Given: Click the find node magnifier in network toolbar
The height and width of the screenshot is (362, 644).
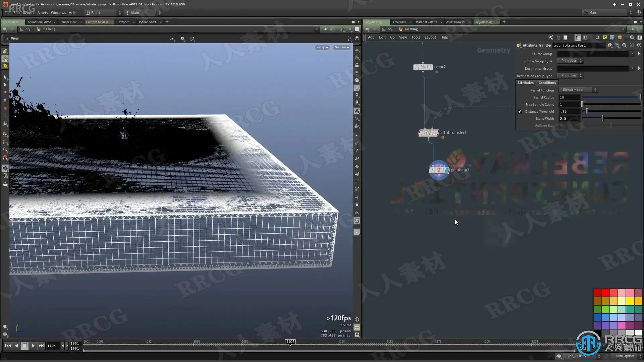Looking at the screenshot, I should point(632,38).
